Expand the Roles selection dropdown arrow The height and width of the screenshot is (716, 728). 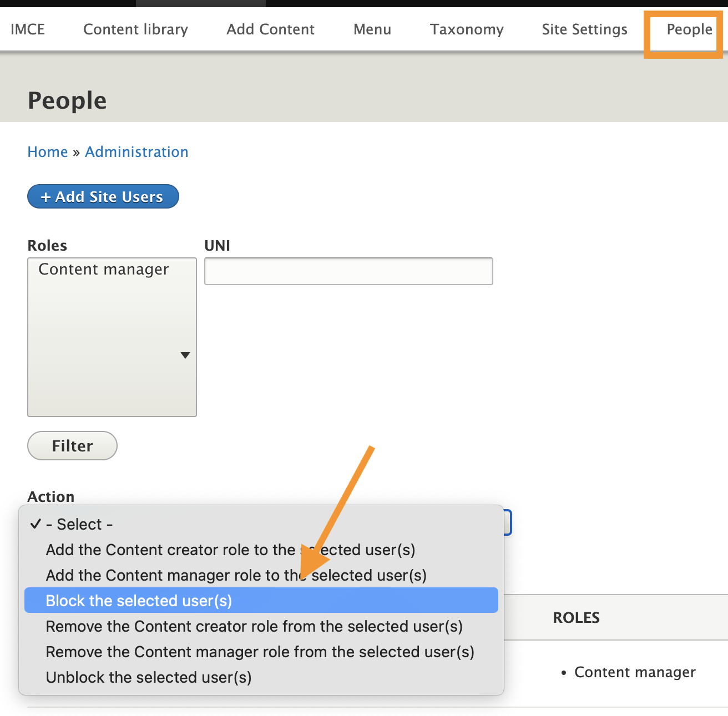185,354
